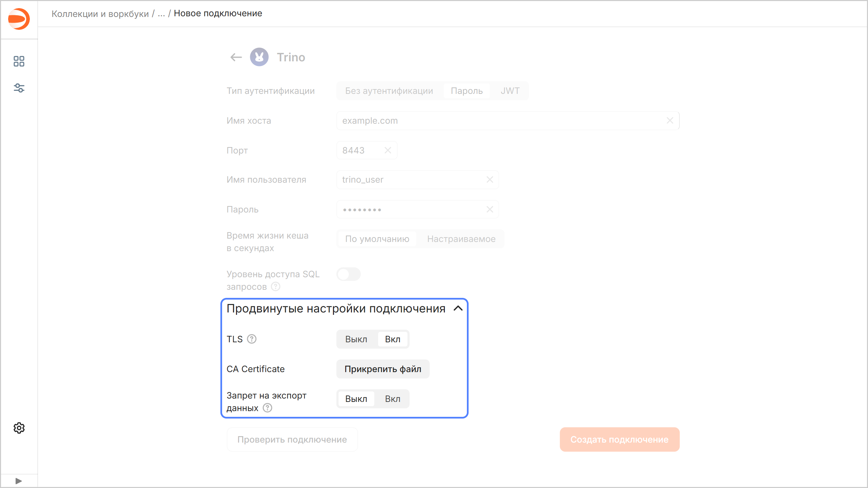868x488 pixels.
Task: Set TLS to Выкл
Action: point(356,339)
